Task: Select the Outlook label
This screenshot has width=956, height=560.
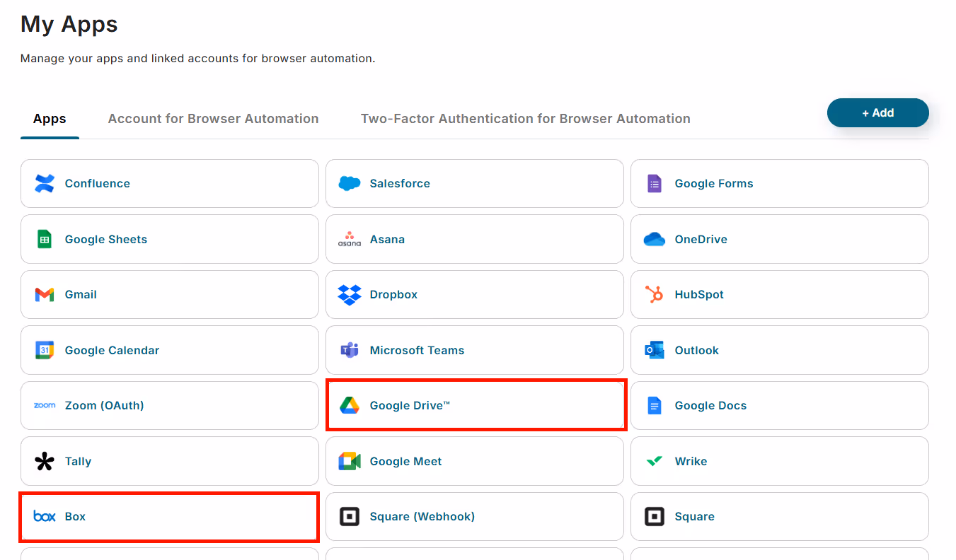Action: 697,350
